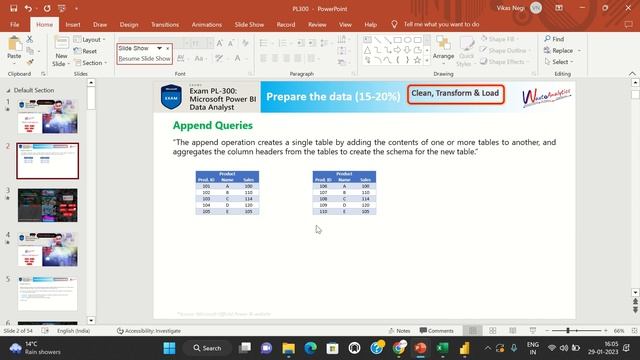Switch to the Review tab
Viewport: 640px width, 360px height.
[x=317, y=24]
